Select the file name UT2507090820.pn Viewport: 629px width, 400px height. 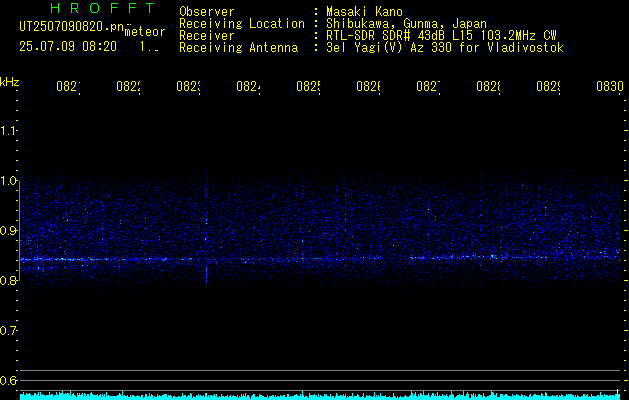click(x=72, y=27)
